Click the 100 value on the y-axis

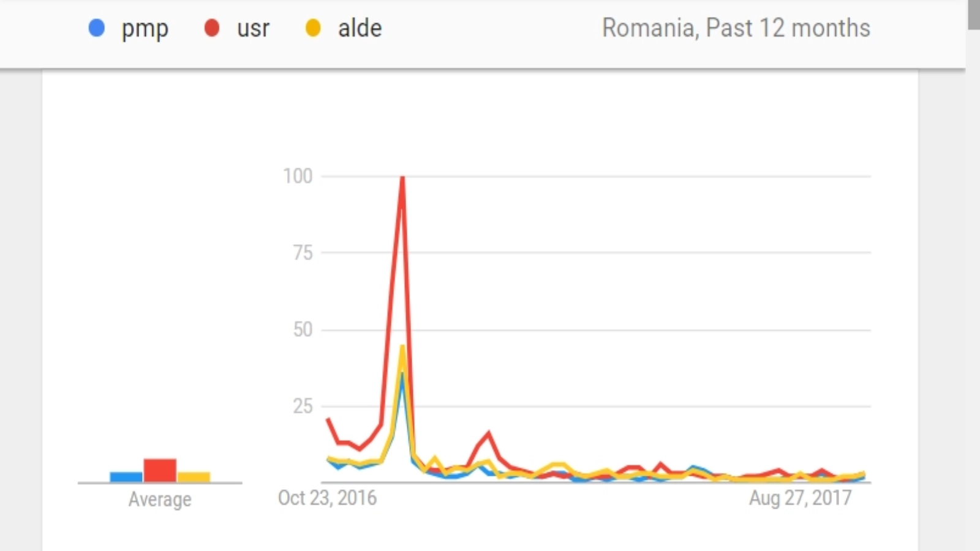[298, 176]
